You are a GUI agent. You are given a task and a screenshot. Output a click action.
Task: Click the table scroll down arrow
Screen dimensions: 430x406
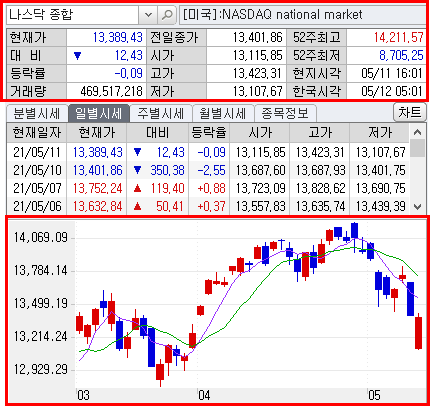[x=418, y=207]
